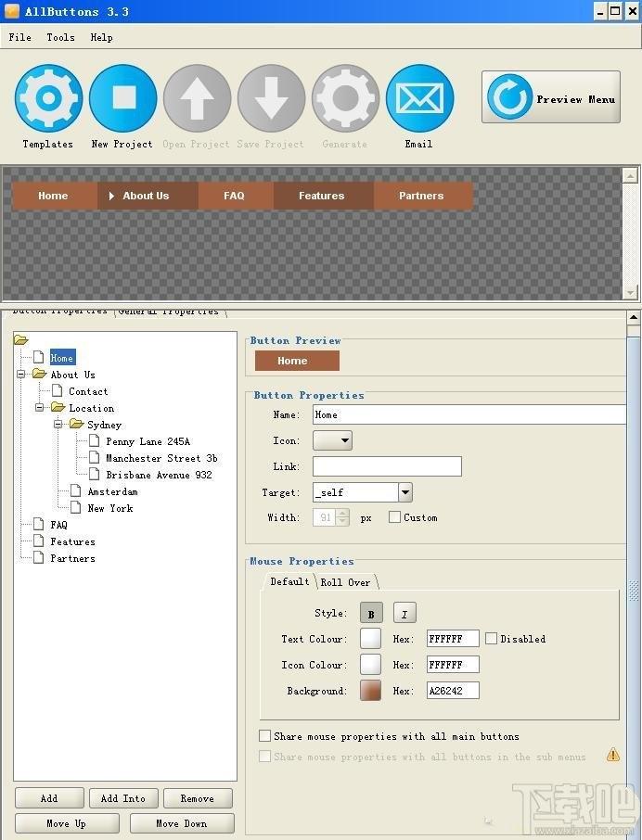Click the Partners button in menu preview
The height and width of the screenshot is (840, 642).
423,196
